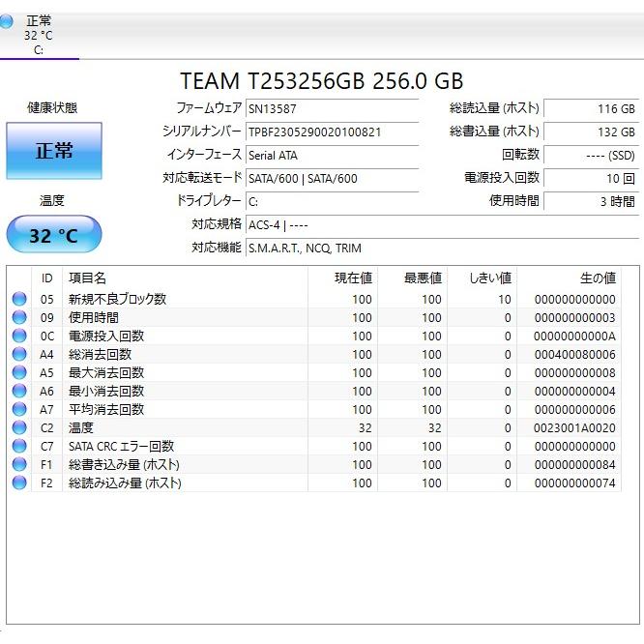Click status orb for 最小消去回数 row A6

[x=19, y=391]
